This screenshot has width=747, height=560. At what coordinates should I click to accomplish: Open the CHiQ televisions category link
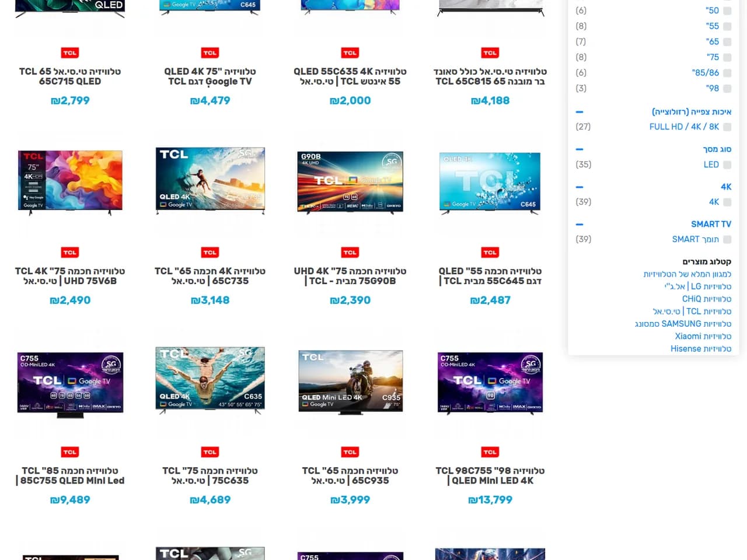point(707,299)
